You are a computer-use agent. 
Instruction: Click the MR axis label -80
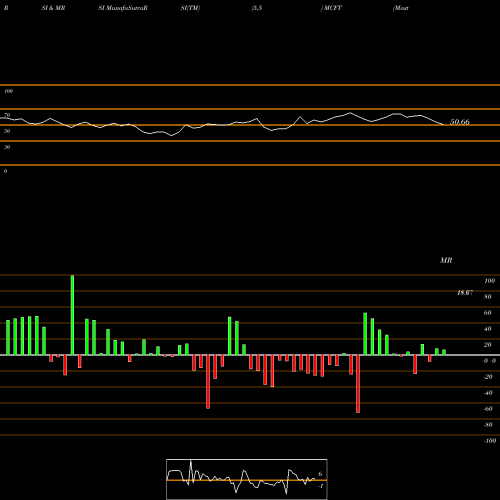[x=488, y=425]
